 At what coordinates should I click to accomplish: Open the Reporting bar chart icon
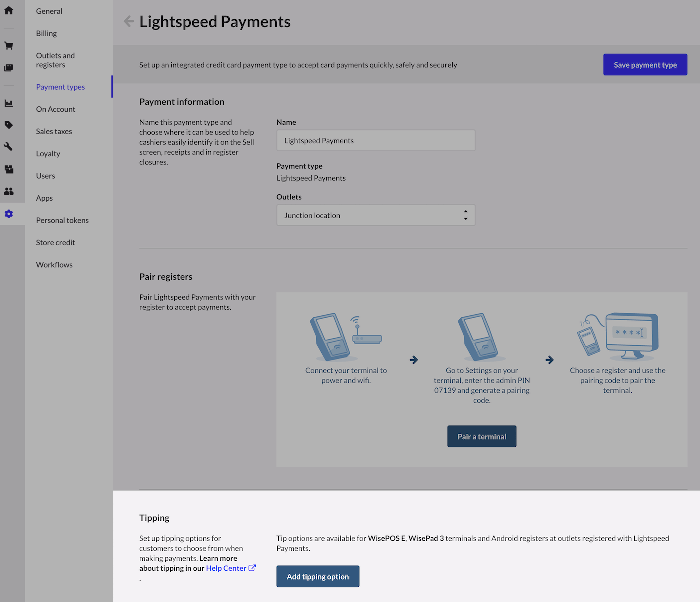9,103
